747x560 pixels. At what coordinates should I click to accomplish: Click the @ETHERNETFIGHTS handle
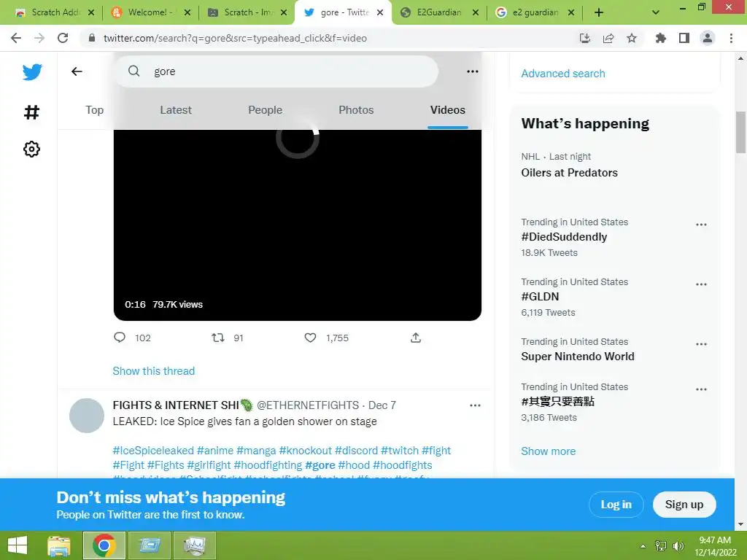(308, 405)
